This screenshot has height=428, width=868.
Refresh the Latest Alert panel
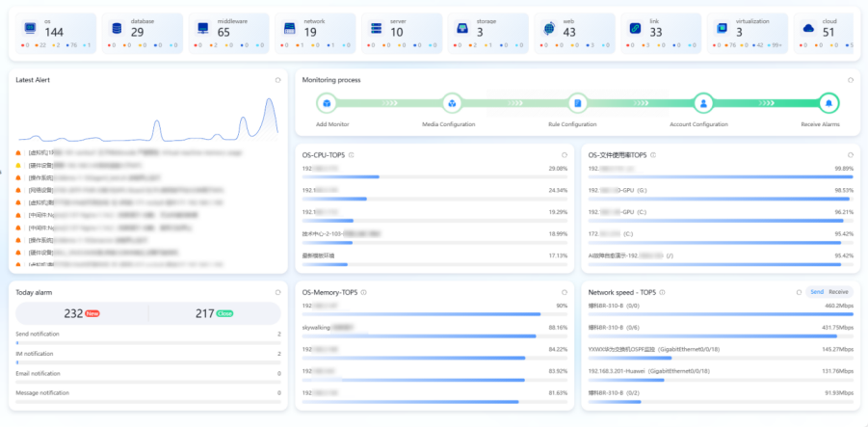(278, 80)
